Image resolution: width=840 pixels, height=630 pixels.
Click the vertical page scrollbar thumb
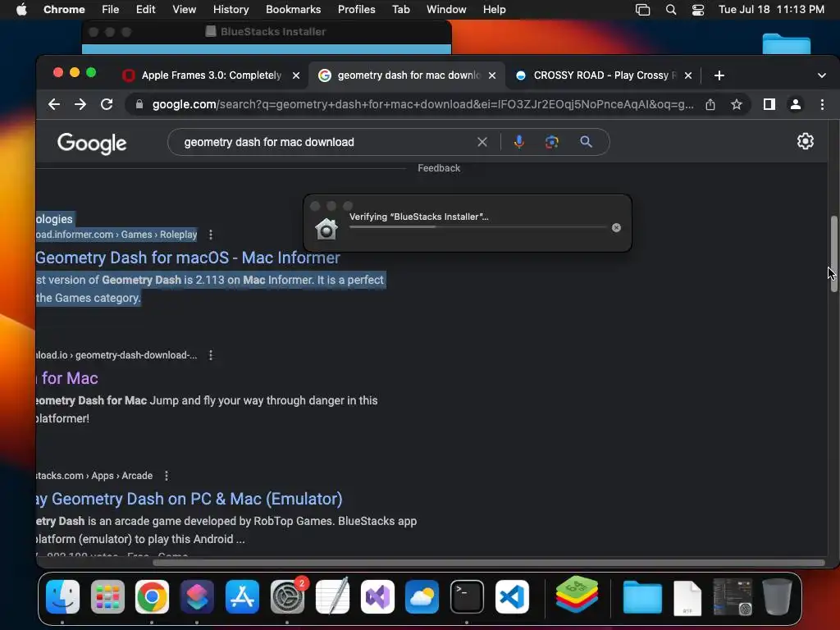click(x=833, y=254)
